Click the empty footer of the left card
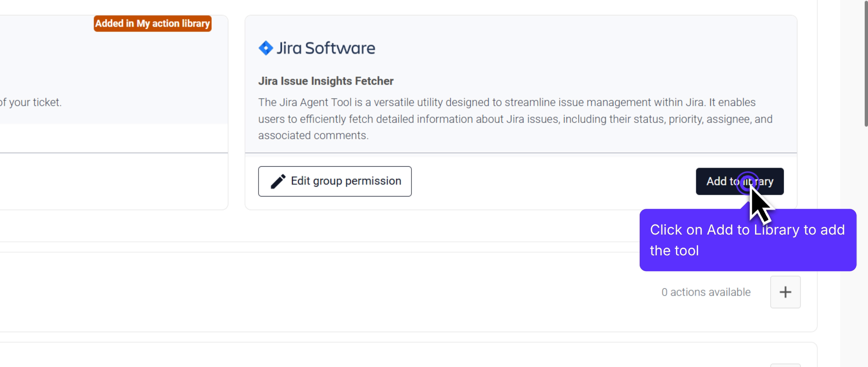Viewport: 868px width, 367px height. (113, 181)
